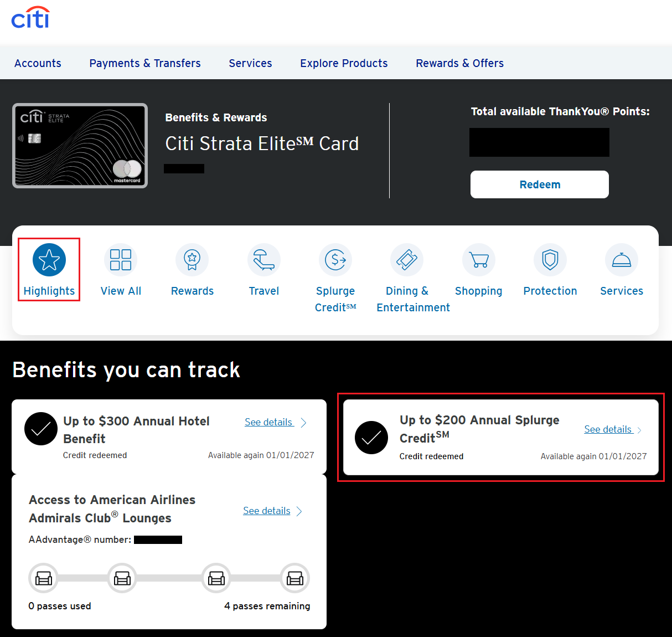Open the Payments & Transfers menu

click(x=145, y=63)
